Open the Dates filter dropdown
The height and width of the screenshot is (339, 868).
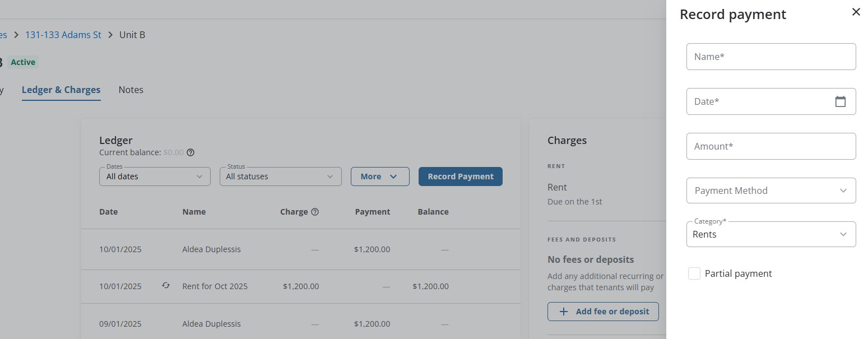coord(155,177)
